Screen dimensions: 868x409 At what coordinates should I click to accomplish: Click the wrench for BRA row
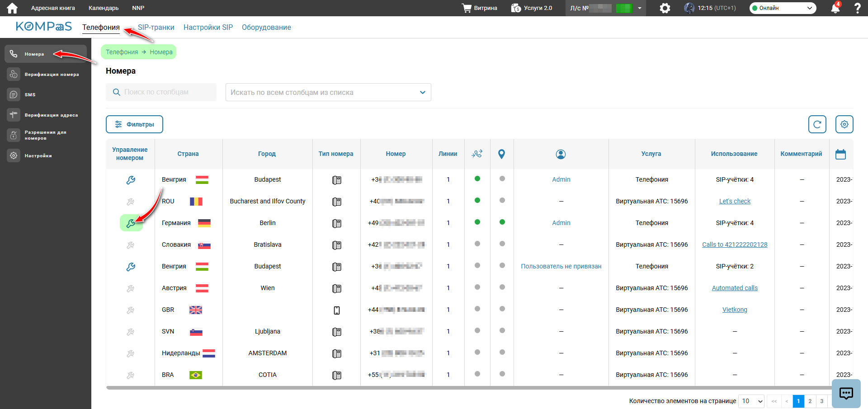click(131, 375)
